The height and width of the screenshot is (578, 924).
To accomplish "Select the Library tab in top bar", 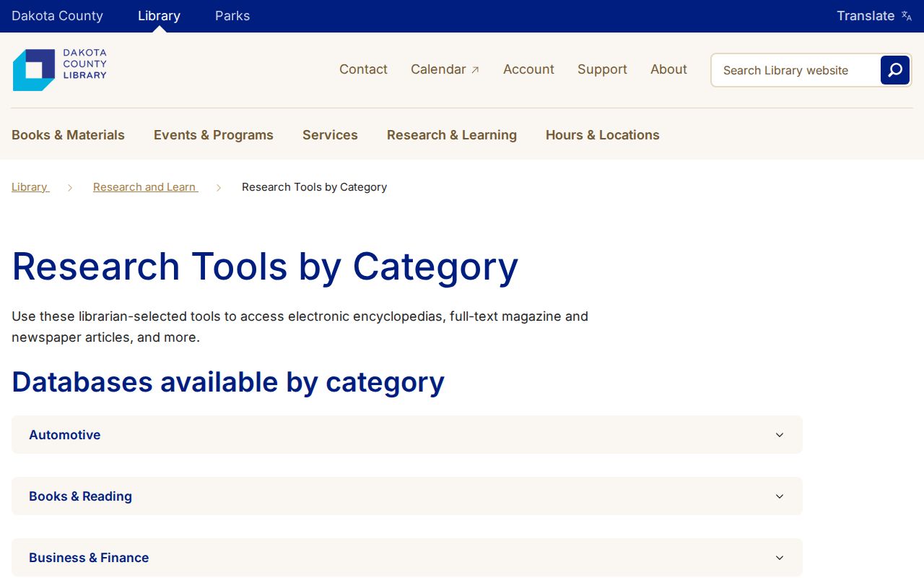I will pyautogui.click(x=159, y=16).
